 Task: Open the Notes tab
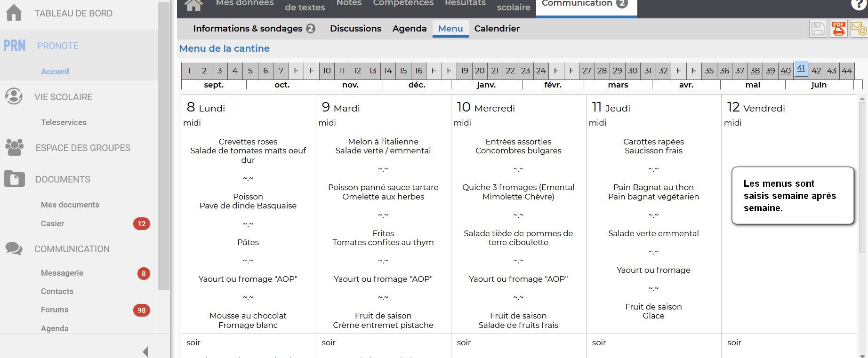349,3
